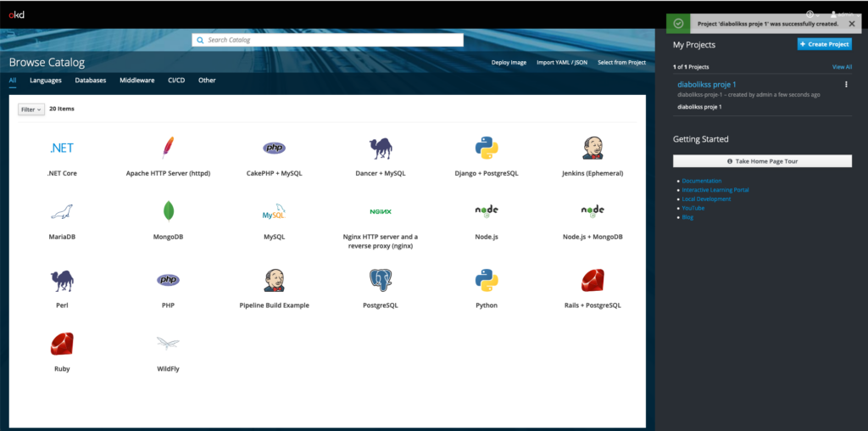
Task: Open the Interactive Learning Portal link
Action: pos(715,190)
